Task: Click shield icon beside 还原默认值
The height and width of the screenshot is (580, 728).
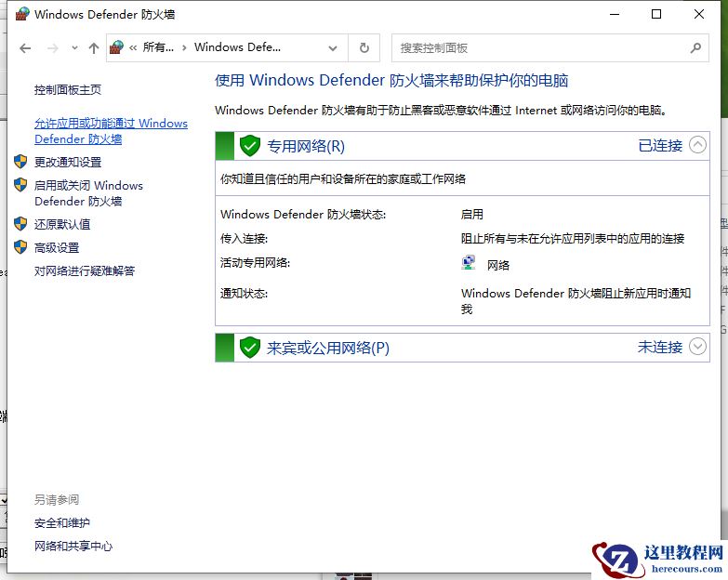Action: tap(20, 224)
